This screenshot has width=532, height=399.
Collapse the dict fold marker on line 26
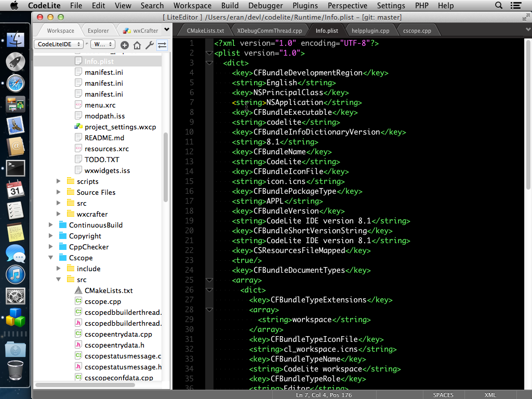(209, 290)
